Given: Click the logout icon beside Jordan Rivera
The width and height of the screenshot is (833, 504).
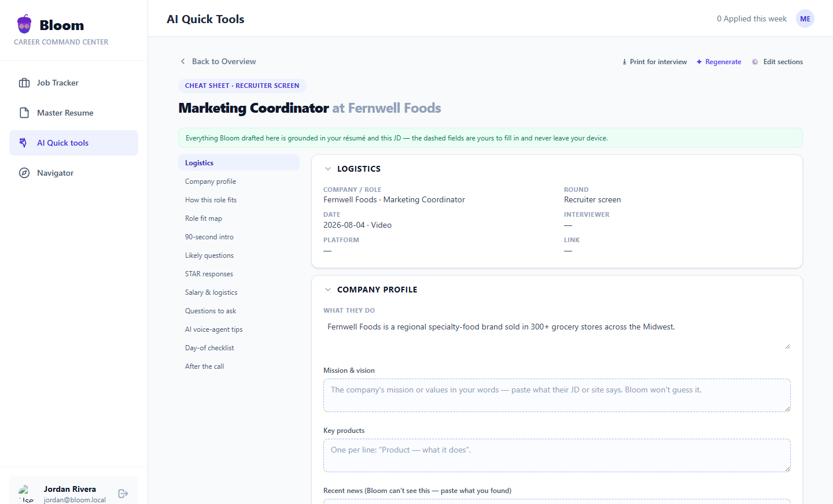Looking at the screenshot, I should [123, 494].
